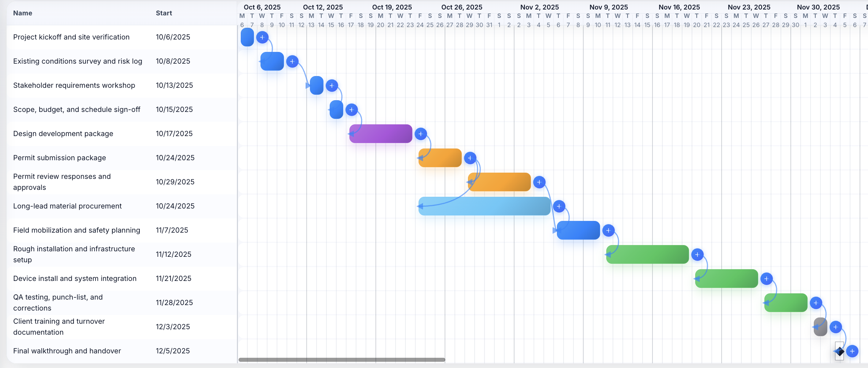Click the plus icon after Permit submission bar
Screen dimensions: 868x368
470,158
